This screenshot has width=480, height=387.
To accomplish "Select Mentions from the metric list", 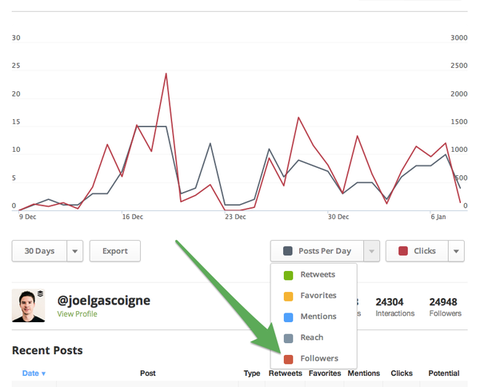I will [x=310, y=317].
